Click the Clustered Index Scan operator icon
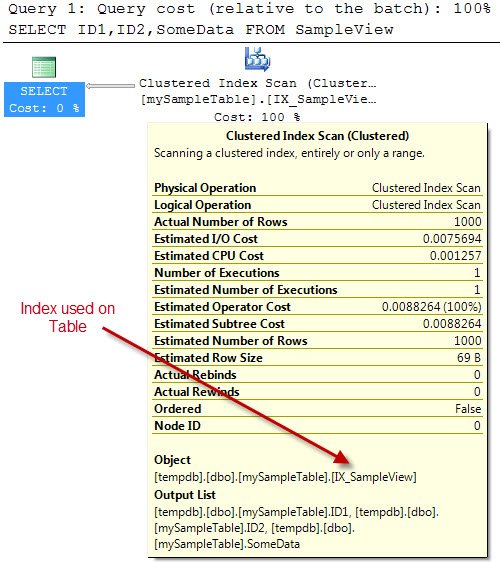 coord(257,59)
